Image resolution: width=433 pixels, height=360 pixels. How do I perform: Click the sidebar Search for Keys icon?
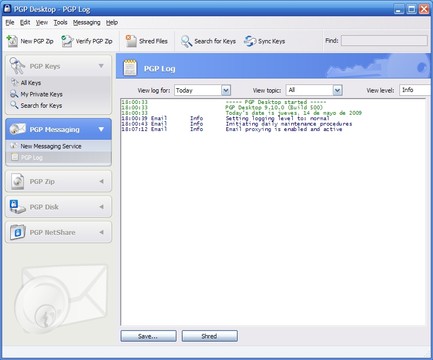[x=14, y=105]
